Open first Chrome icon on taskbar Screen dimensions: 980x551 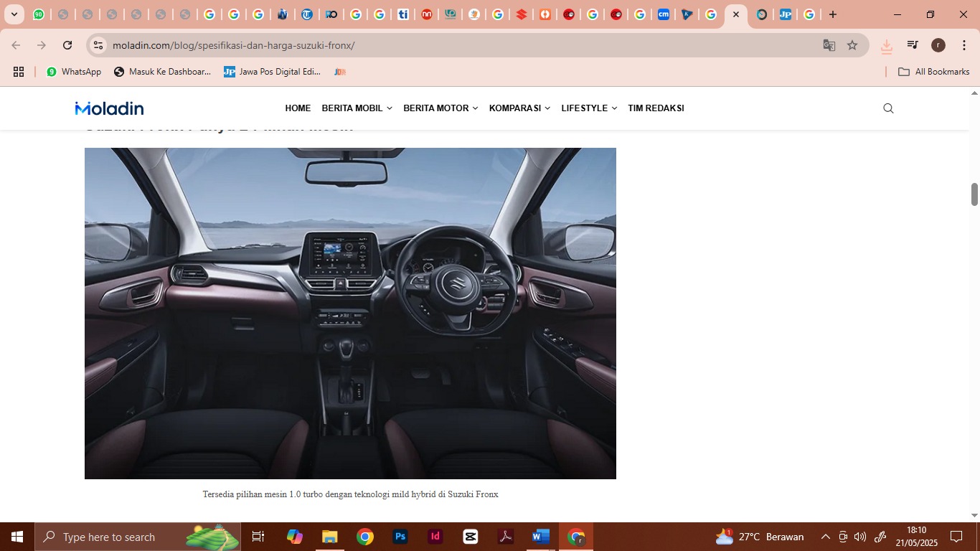pos(365,537)
